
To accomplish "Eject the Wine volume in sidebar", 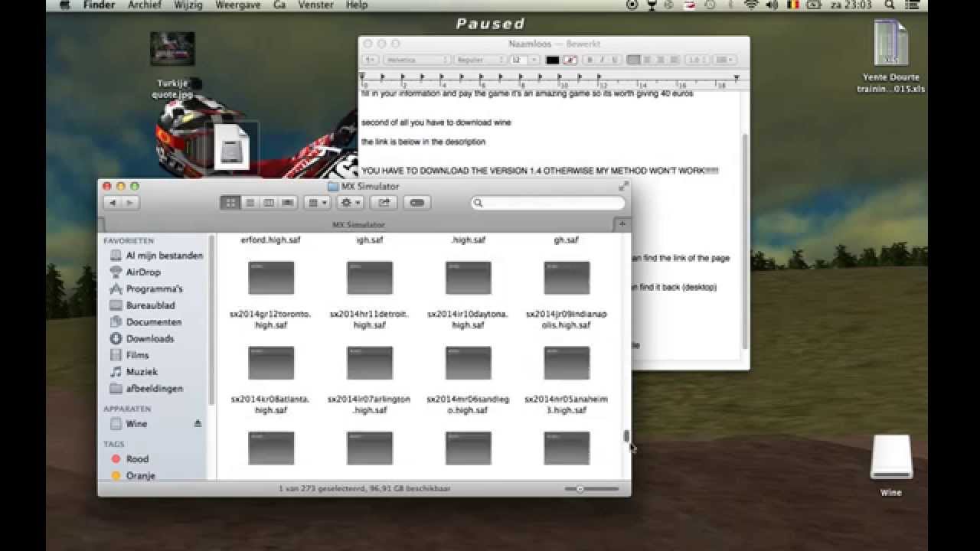I will (x=198, y=423).
